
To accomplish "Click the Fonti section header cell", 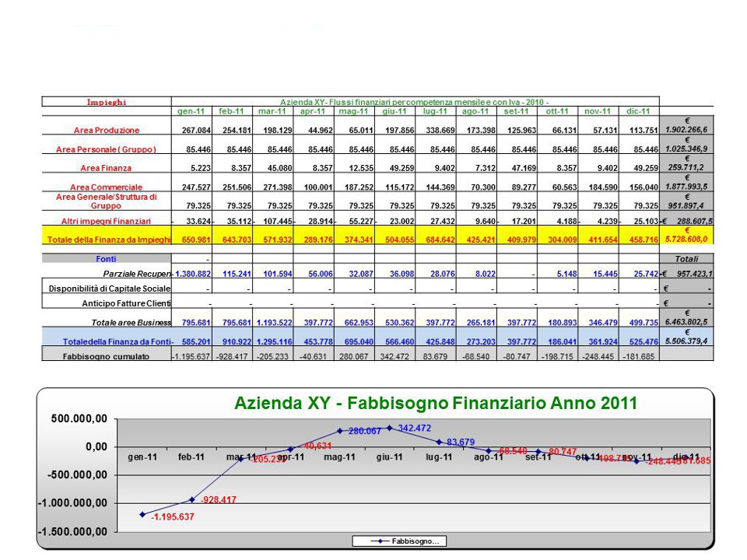I will click(107, 258).
